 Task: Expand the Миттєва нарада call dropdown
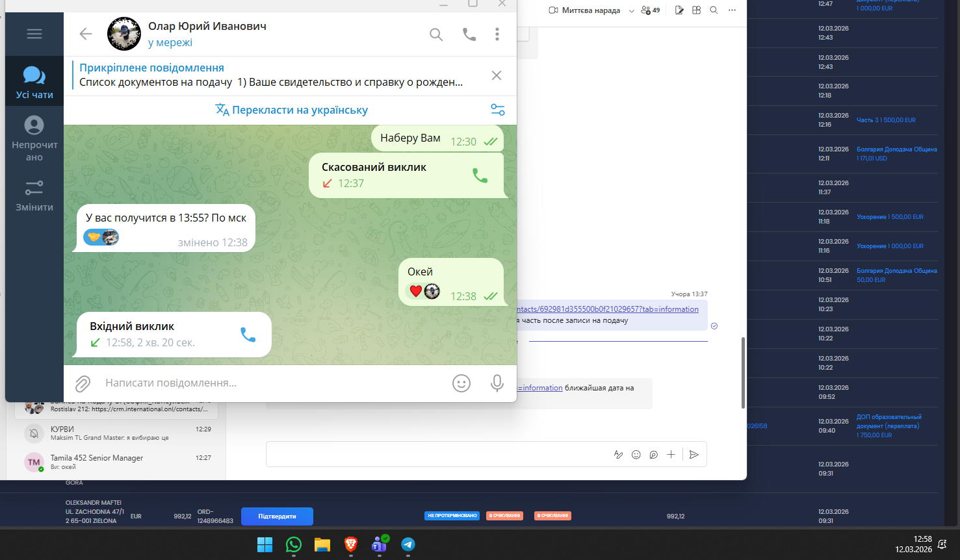pos(631,11)
